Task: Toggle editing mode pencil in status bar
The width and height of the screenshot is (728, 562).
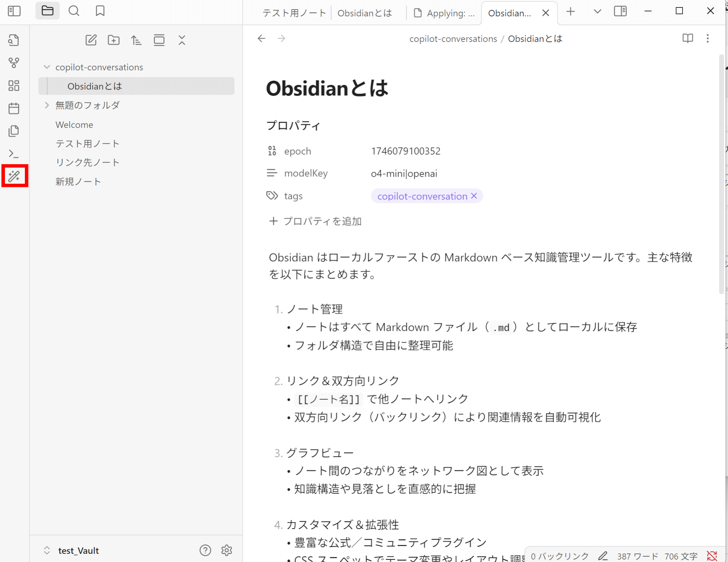Action: pos(603,556)
